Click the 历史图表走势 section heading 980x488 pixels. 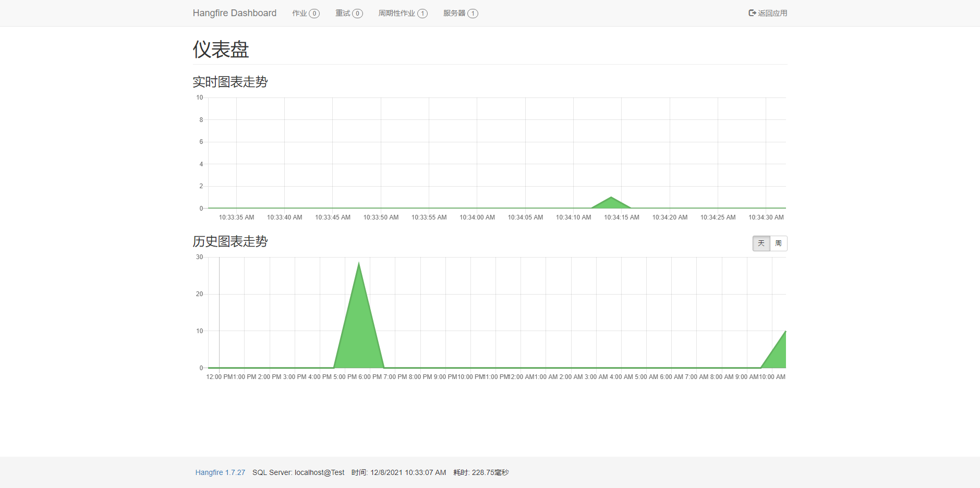[230, 241]
